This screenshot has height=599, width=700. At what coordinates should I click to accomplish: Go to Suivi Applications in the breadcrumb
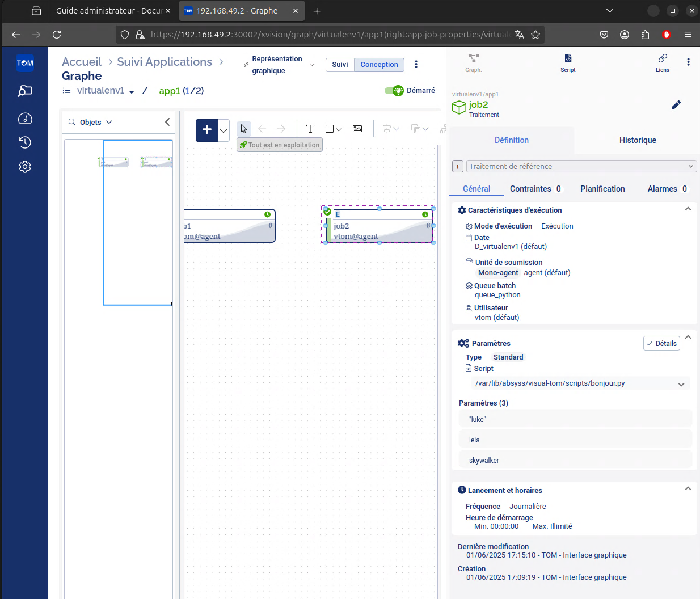tap(165, 62)
